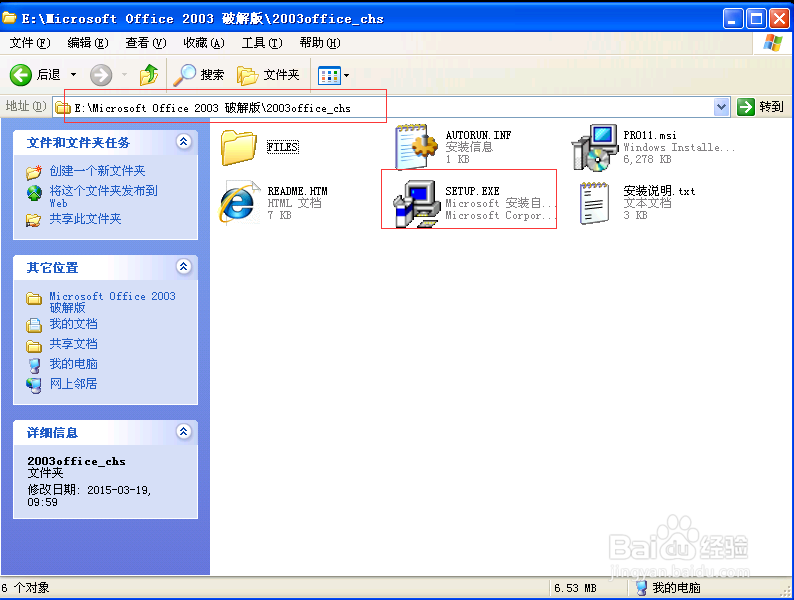Screen dimensions: 794x600
Task: Expand the address bar dropdown
Action: pos(722,107)
